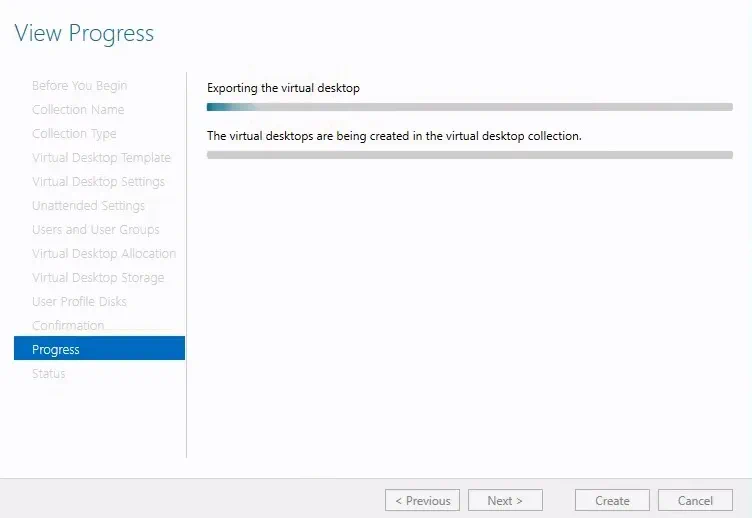Go to Virtual Desktop Storage step
The image size is (752, 518).
click(98, 278)
